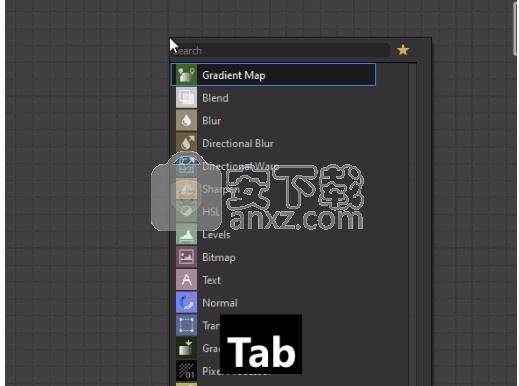Click into the node Search field
Screen dimensions: 519x386
point(279,50)
